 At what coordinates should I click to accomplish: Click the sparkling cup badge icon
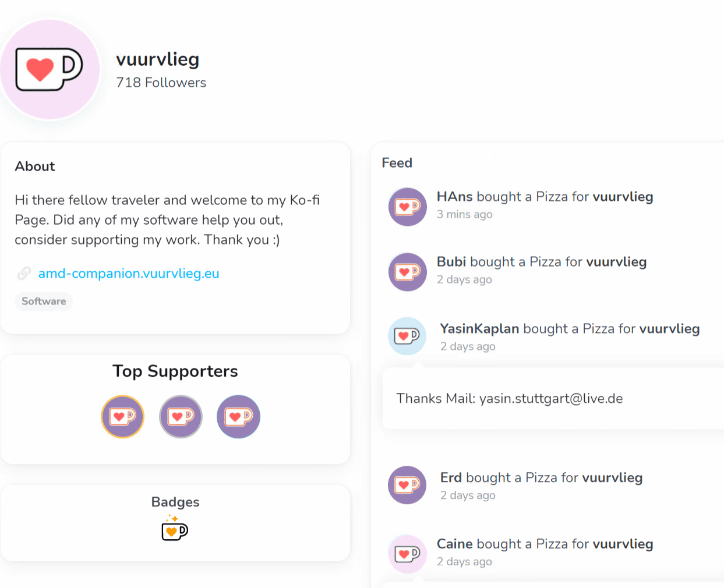click(175, 528)
